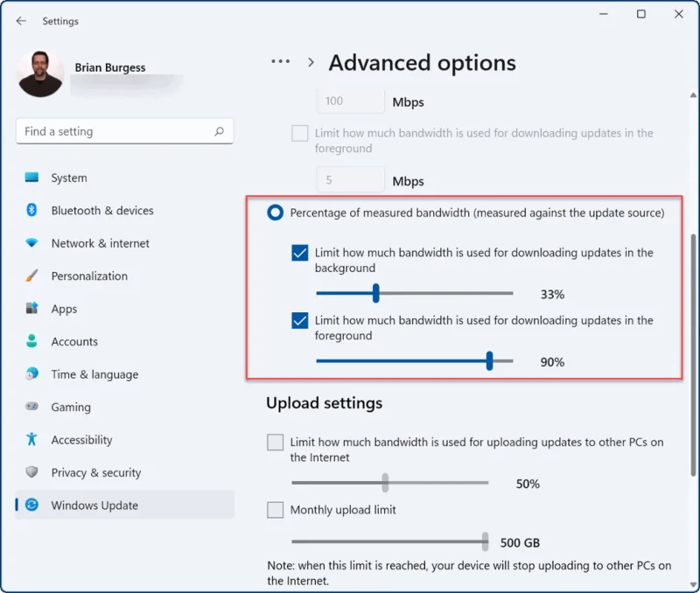This screenshot has height=593, width=700.
Task: Click the Privacy shield icon
Action: pos(31,471)
